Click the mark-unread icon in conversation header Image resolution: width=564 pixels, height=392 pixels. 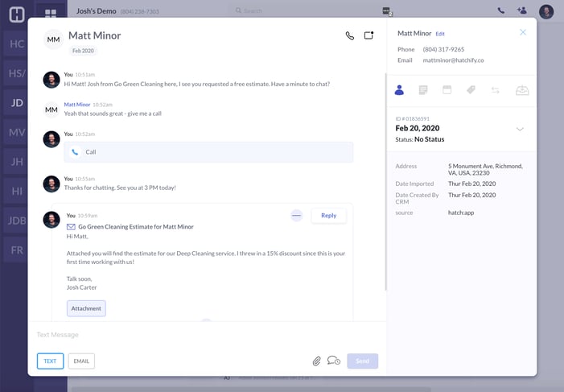368,36
